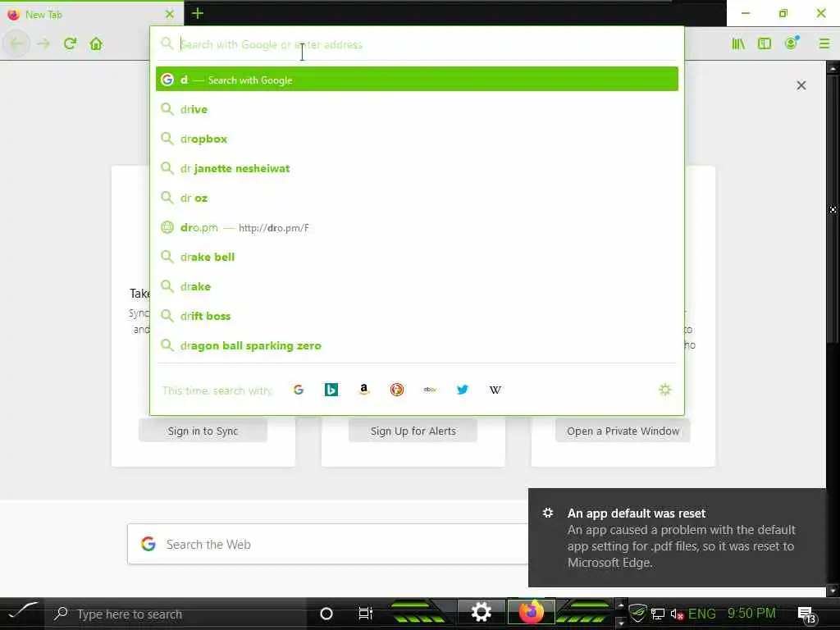Click Open a Private Window button
The width and height of the screenshot is (840, 630).
pos(623,431)
